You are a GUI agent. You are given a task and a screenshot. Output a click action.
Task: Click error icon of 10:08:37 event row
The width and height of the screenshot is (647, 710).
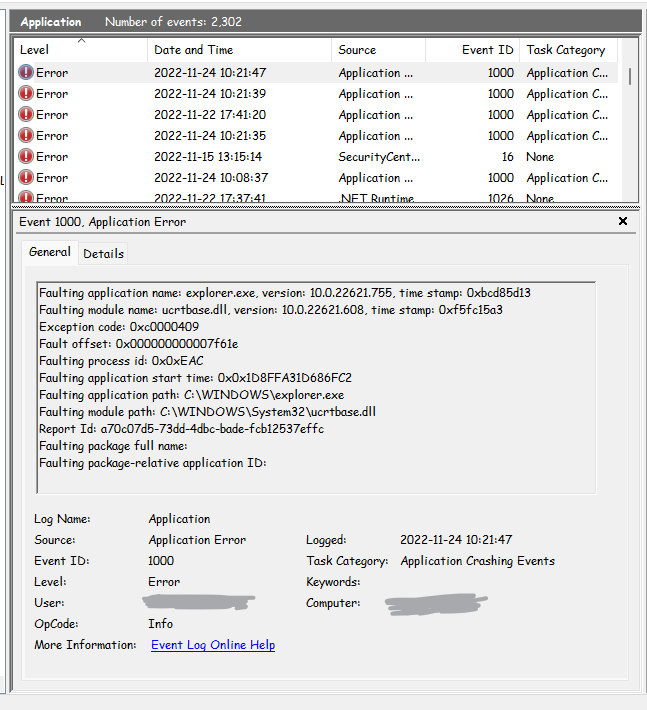26,178
